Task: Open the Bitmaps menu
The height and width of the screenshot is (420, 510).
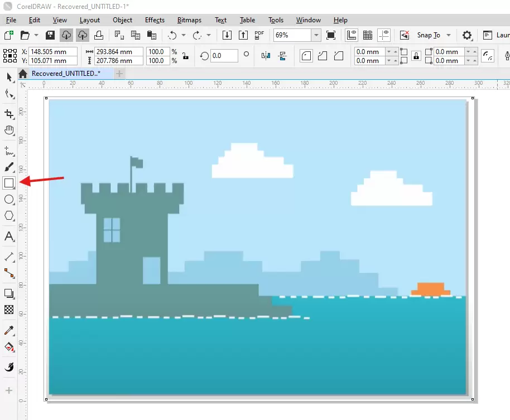Action: coord(189,20)
